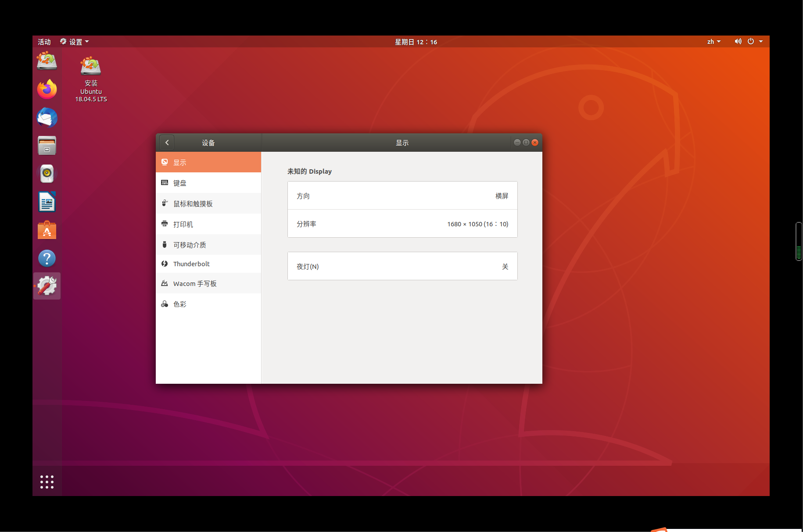
Task: Open the Orientation (方向) dropdown row
Action: [402, 196]
